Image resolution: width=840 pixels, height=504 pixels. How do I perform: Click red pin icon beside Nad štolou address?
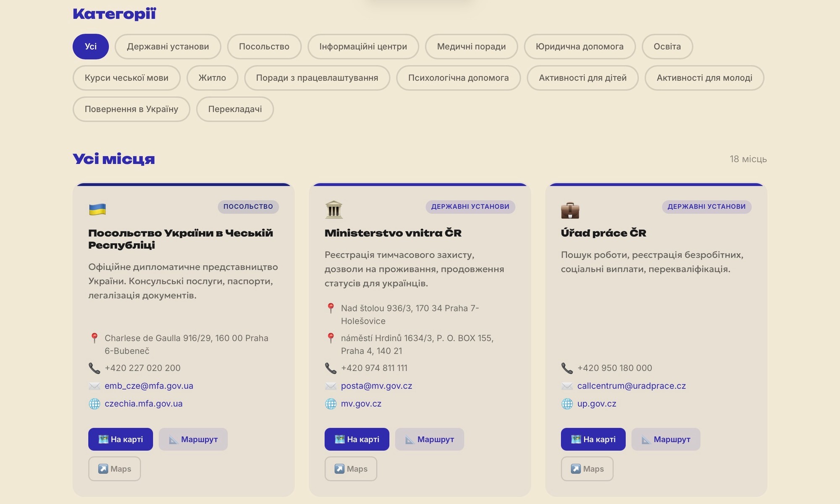331,308
